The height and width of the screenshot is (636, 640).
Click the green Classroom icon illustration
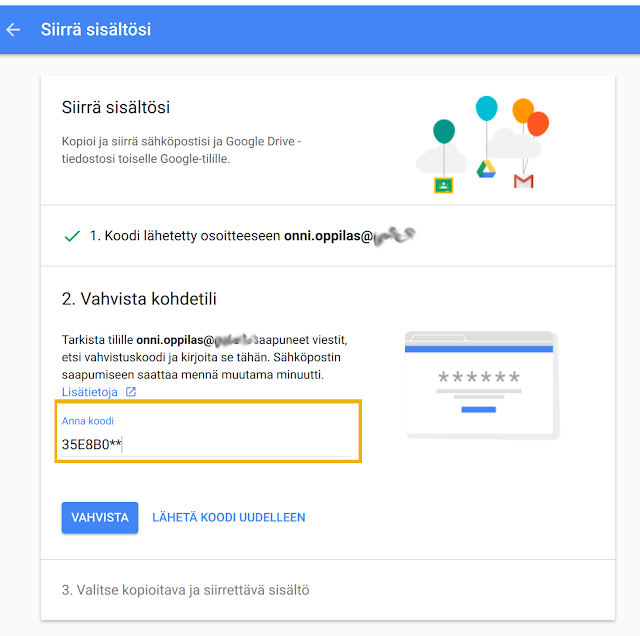coord(444,185)
